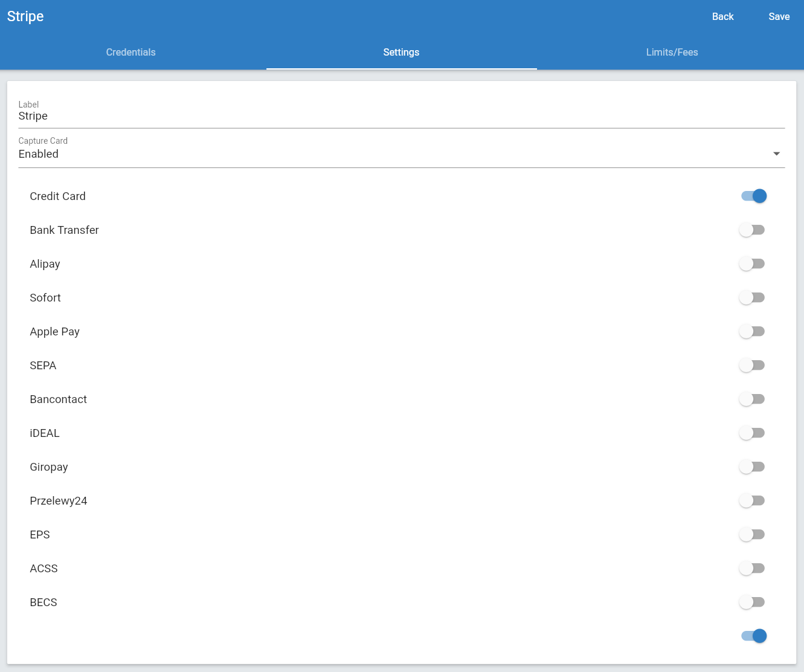Turn on the EPS switch
The height and width of the screenshot is (672, 804).
(x=752, y=534)
